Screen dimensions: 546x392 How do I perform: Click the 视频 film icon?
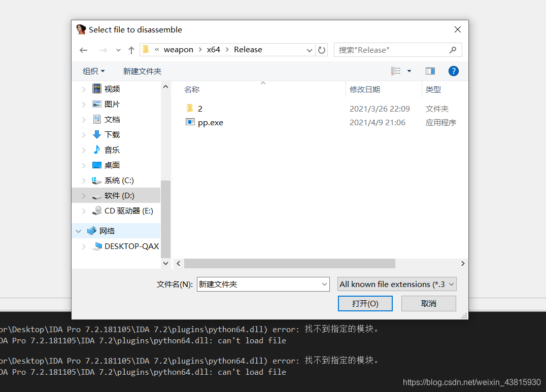[97, 88]
